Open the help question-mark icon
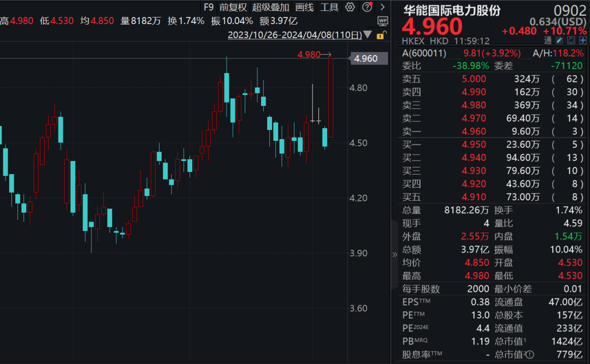The image size is (590, 364). coord(367,7)
